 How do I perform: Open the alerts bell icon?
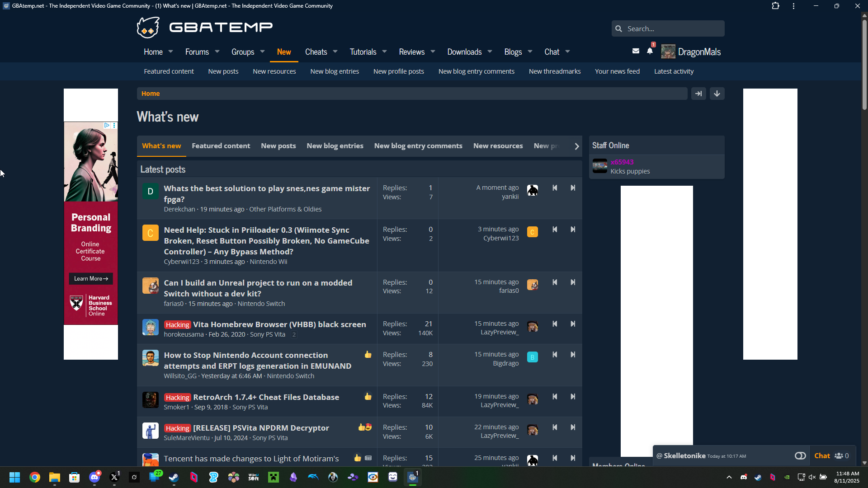650,51
